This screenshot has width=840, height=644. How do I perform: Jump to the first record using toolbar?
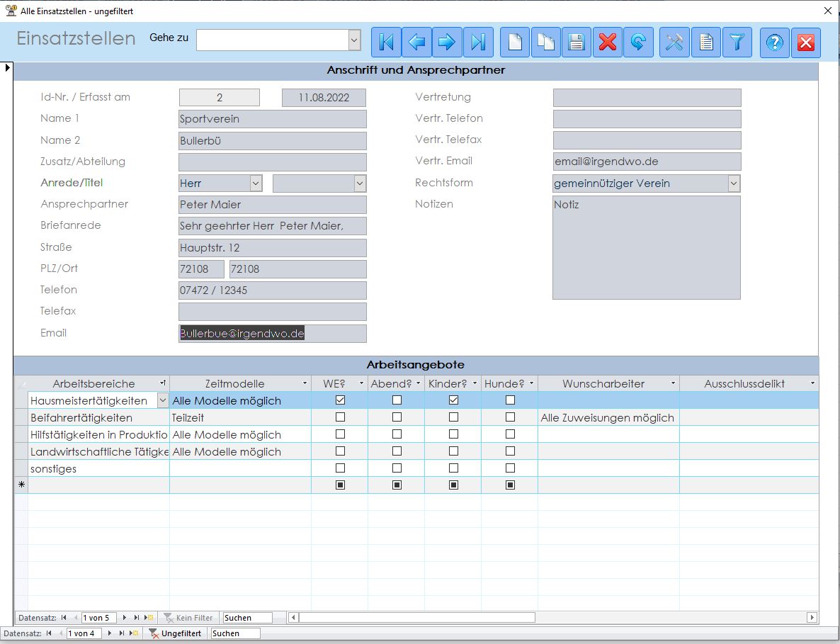coord(386,43)
